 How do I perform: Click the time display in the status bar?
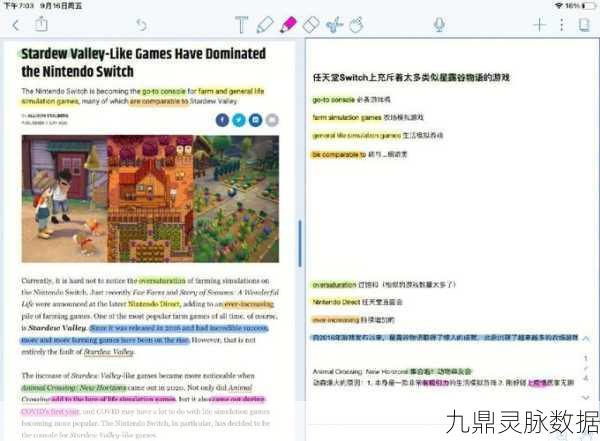click(19, 6)
